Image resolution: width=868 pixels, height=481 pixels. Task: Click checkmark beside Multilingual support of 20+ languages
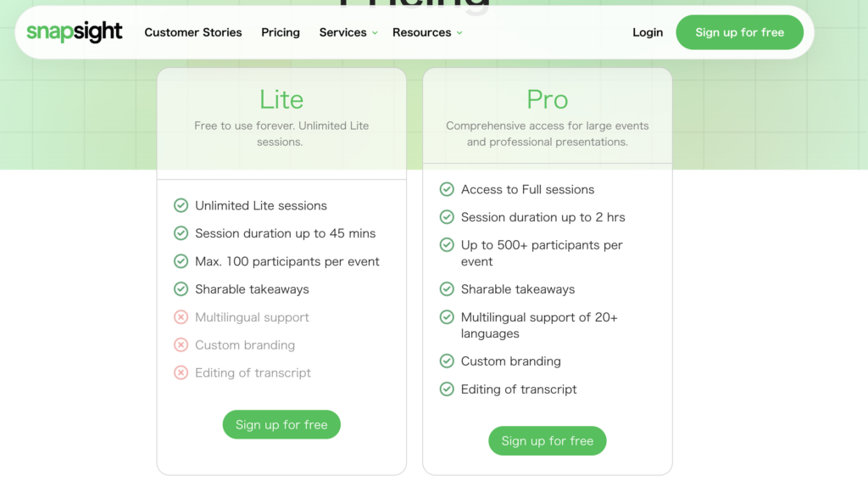pos(447,317)
